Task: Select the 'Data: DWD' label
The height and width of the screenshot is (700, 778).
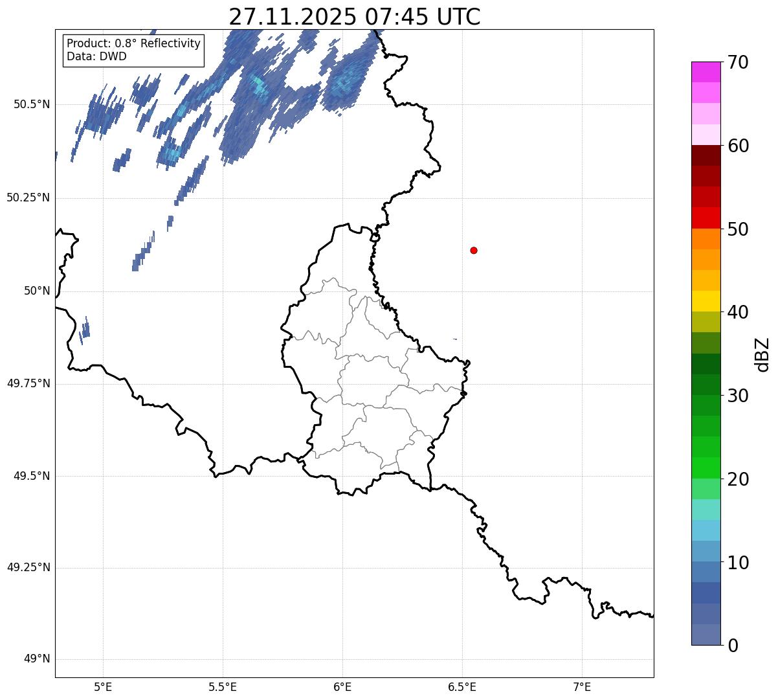Action: (x=96, y=56)
